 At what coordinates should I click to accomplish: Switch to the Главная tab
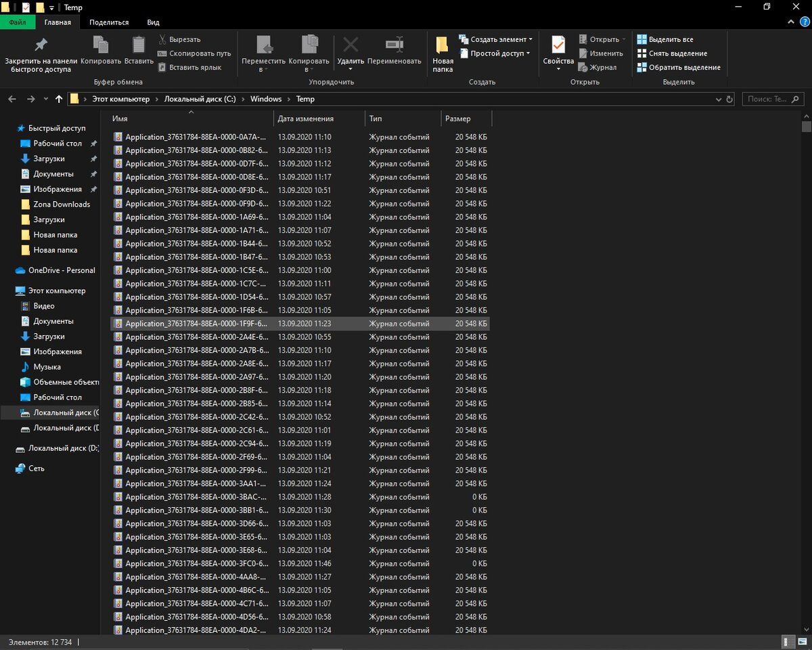coord(58,22)
